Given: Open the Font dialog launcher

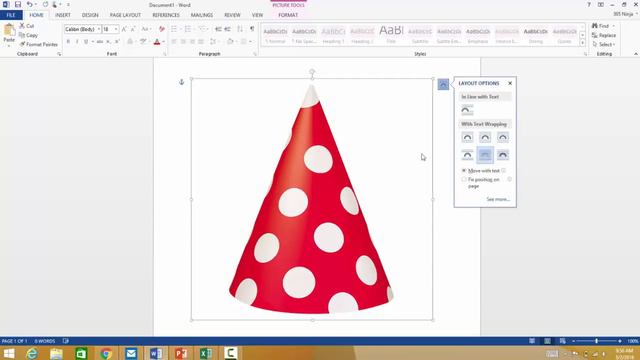Looking at the screenshot, I should (165, 54).
